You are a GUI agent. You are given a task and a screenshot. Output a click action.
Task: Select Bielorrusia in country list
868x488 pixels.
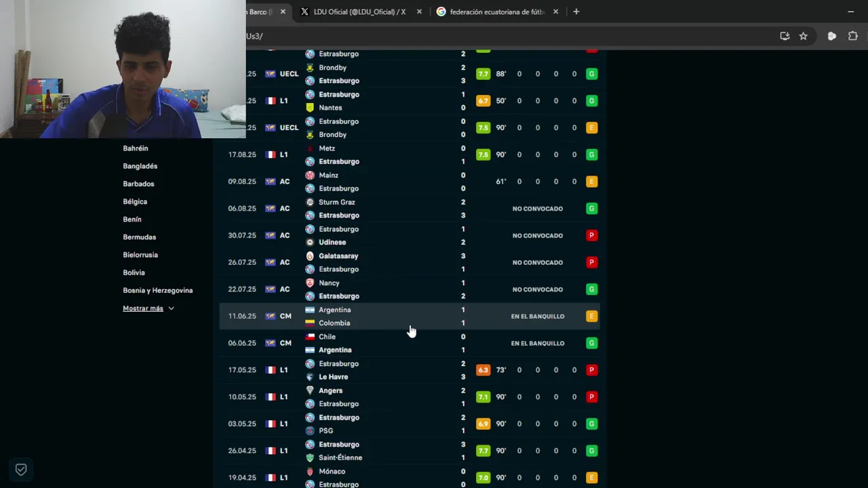click(140, 255)
